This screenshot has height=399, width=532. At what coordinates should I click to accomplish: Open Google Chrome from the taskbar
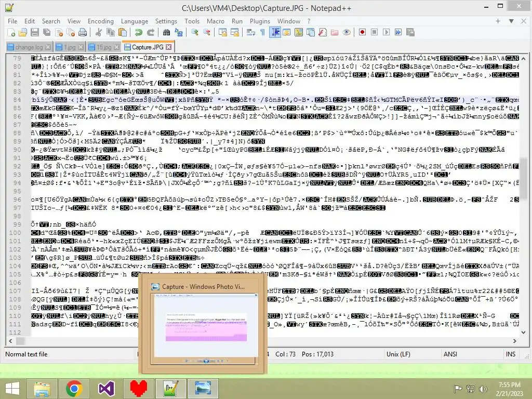[74, 389]
